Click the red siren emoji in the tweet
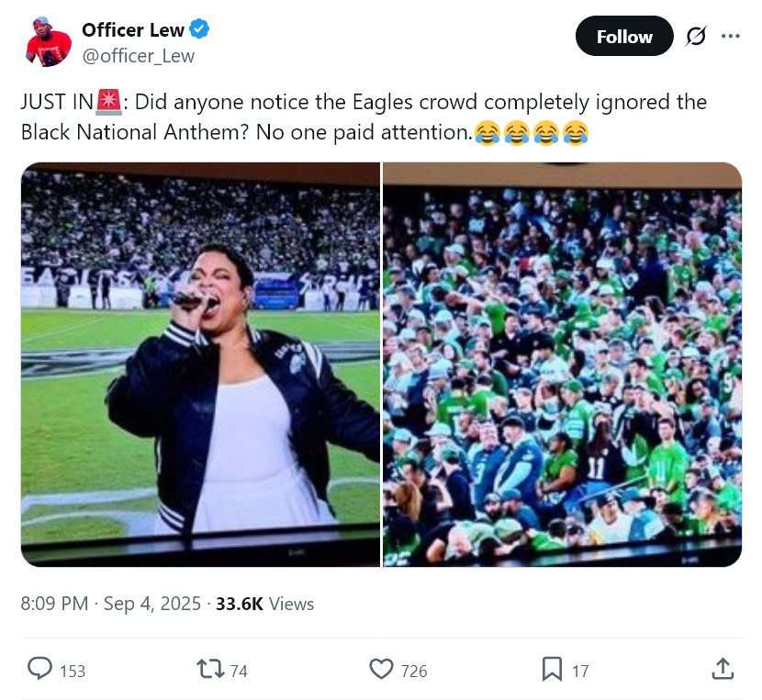This screenshot has width=762, height=700. tap(108, 102)
